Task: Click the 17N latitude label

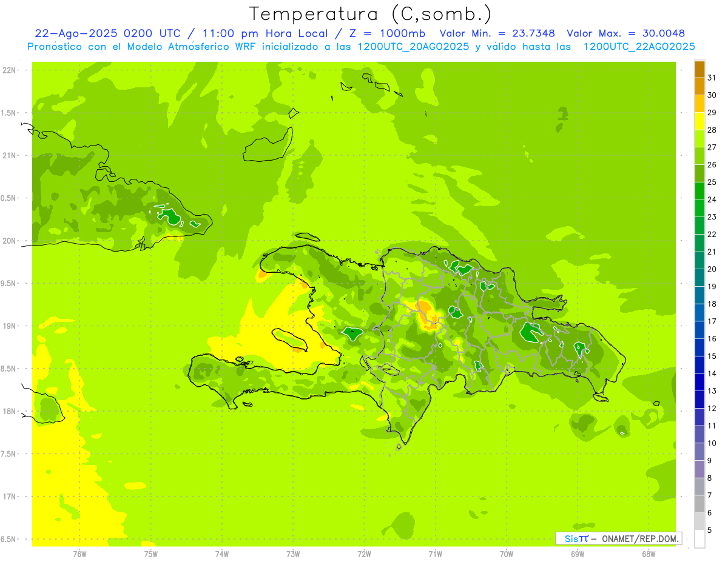Action: tap(10, 497)
